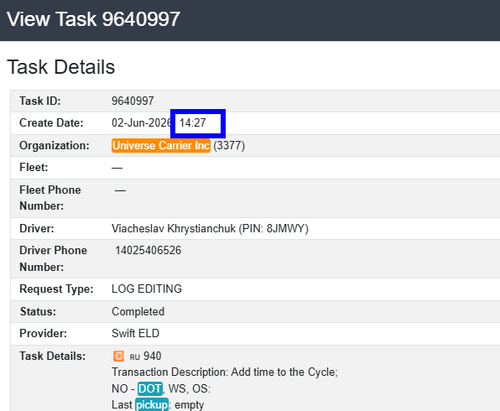Click the Organization label
Viewport: 500px width, 411px height.
54,146
